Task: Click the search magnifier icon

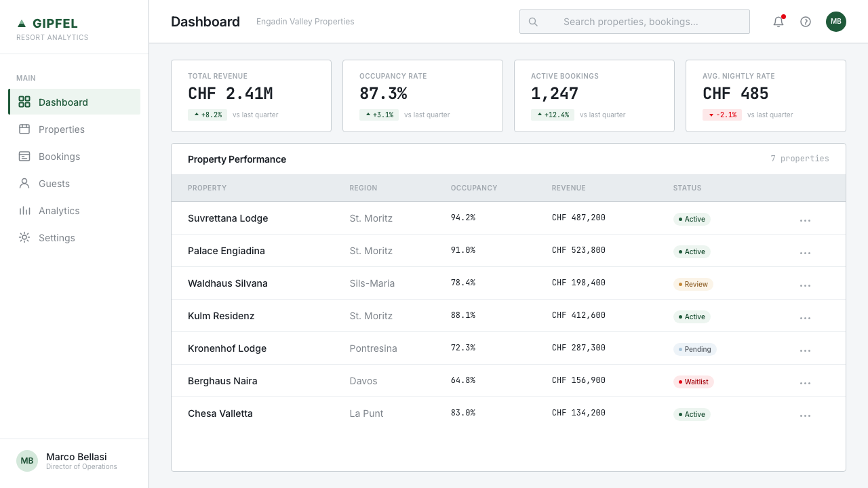Action: point(533,22)
